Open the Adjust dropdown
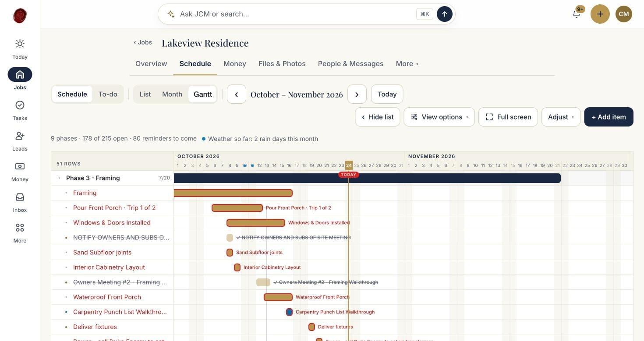 click(561, 117)
